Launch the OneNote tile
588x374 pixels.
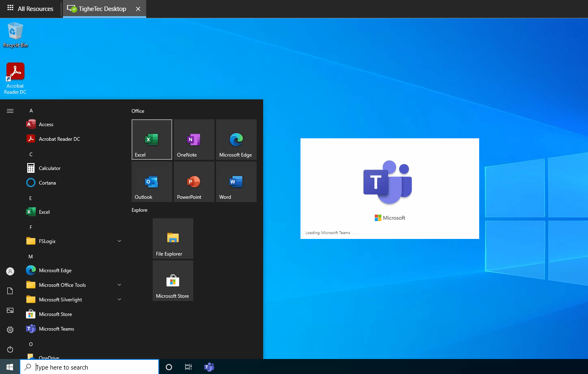coord(194,140)
